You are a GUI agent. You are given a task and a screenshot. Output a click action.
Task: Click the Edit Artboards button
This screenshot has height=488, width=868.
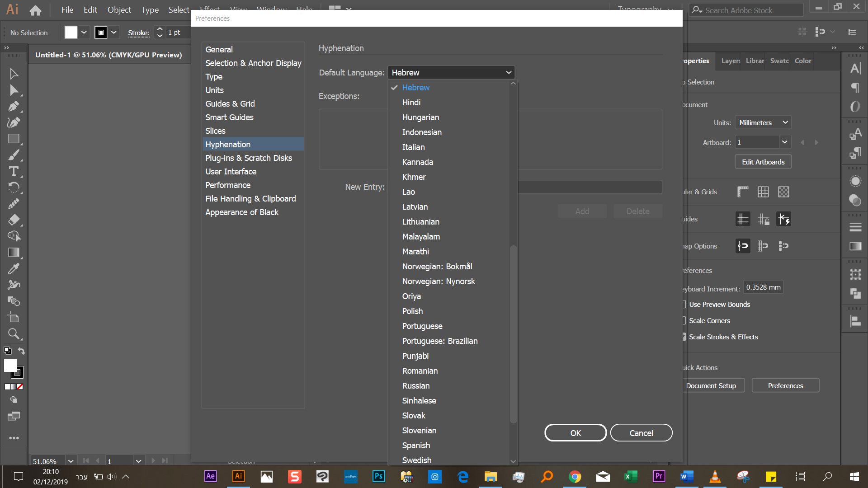(x=763, y=162)
